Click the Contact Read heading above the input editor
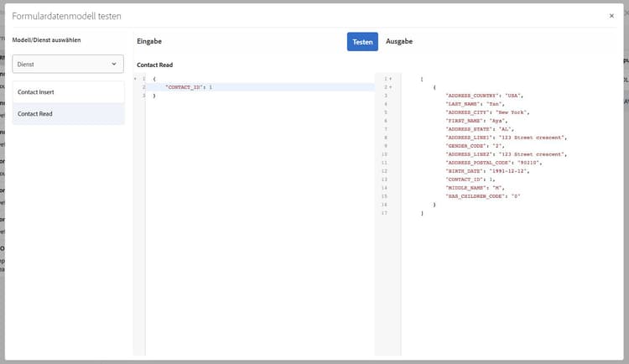 click(x=155, y=65)
